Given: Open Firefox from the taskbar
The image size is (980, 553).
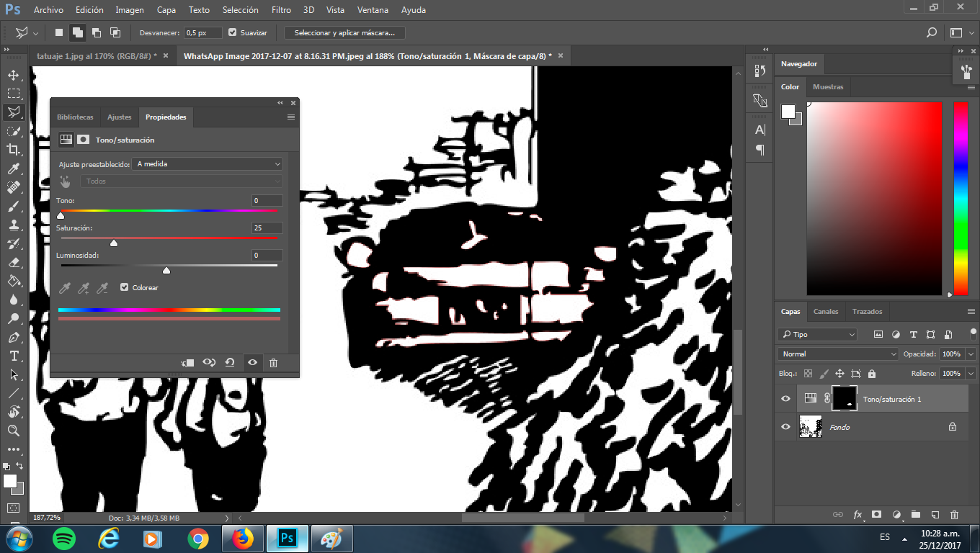Looking at the screenshot, I should point(243,538).
